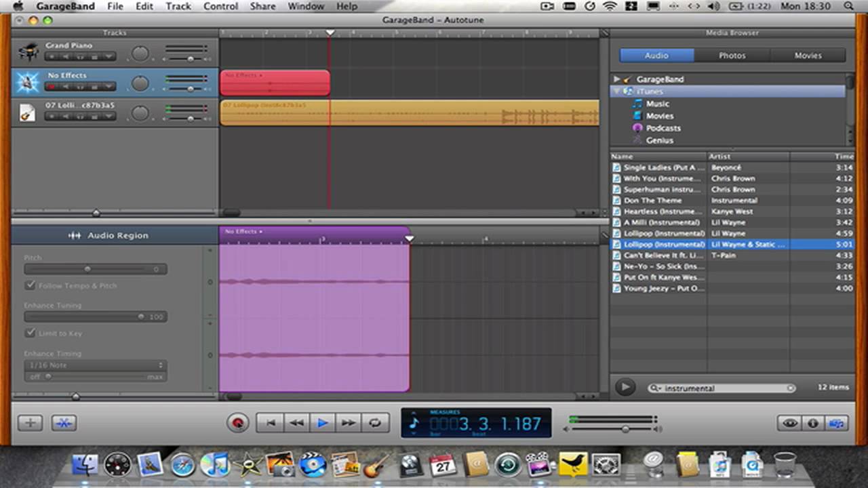868x488 pixels.
Task: Open Safari from the Dock
Action: point(183,465)
